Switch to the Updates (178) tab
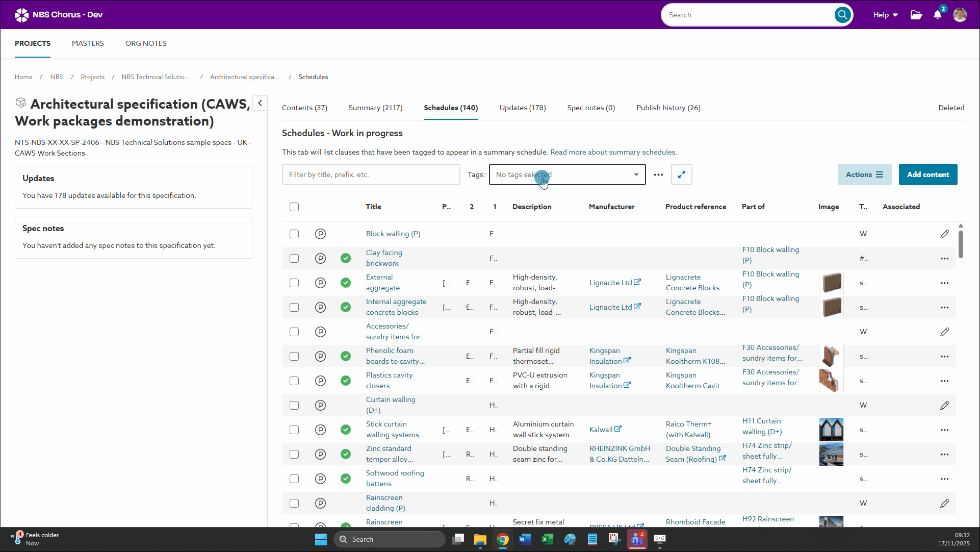980x552 pixels. pyautogui.click(x=522, y=108)
